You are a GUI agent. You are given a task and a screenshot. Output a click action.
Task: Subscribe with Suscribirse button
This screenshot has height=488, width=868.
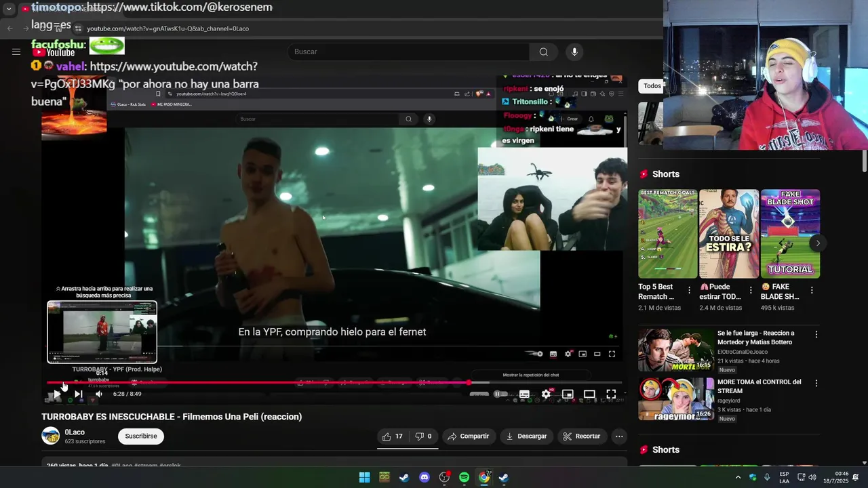coord(141,436)
